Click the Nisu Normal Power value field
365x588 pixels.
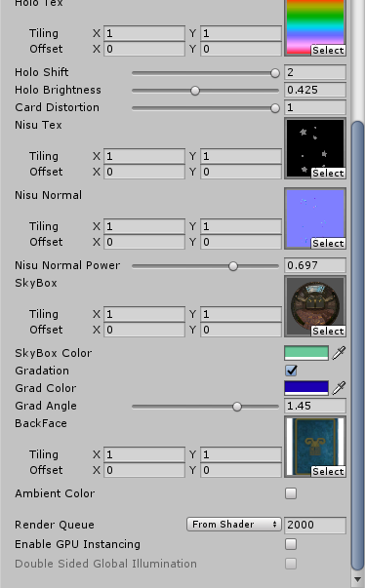pyautogui.click(x=314, y=265)
